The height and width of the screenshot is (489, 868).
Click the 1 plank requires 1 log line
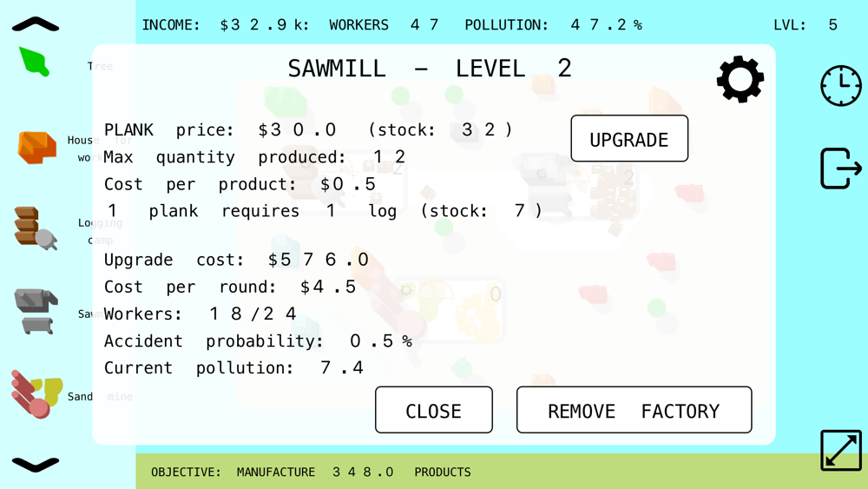click(x=324, y=211)
